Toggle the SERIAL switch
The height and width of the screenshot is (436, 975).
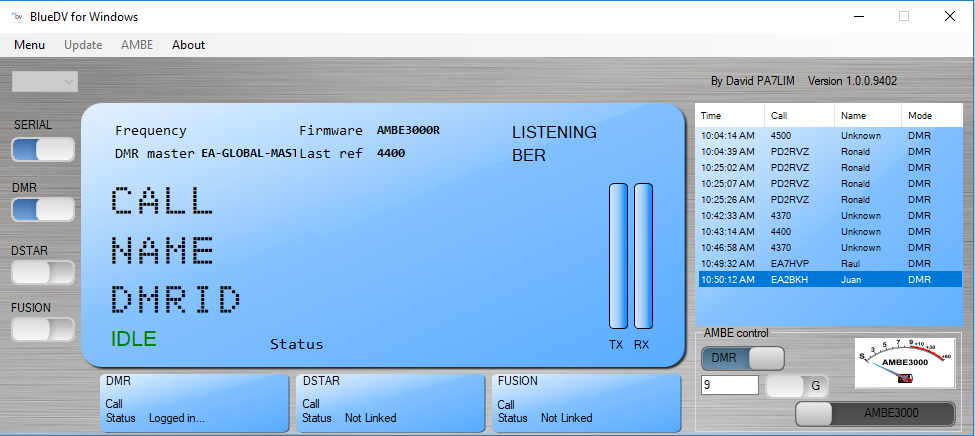click(x=43, y=149)
